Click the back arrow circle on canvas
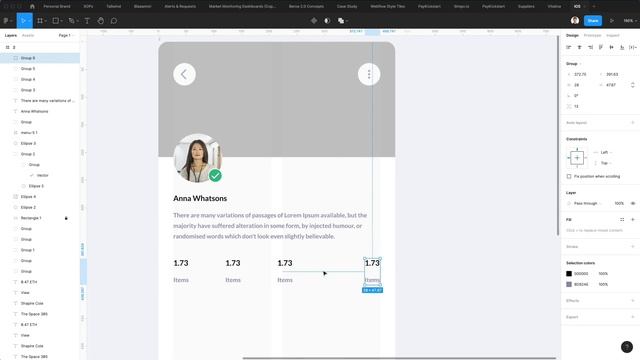Image resolution: width=640 pixels, height=360 pixels. [x=184, y=74]
